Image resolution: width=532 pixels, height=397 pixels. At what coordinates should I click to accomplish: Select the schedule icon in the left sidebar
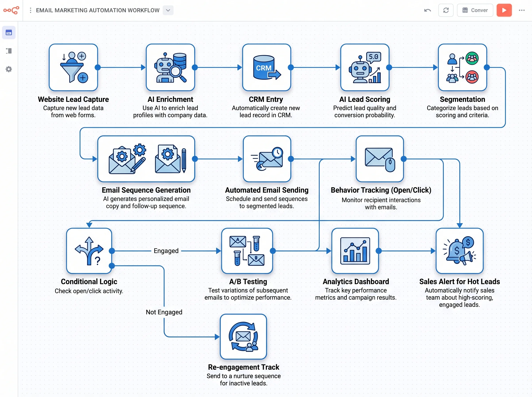9,32
